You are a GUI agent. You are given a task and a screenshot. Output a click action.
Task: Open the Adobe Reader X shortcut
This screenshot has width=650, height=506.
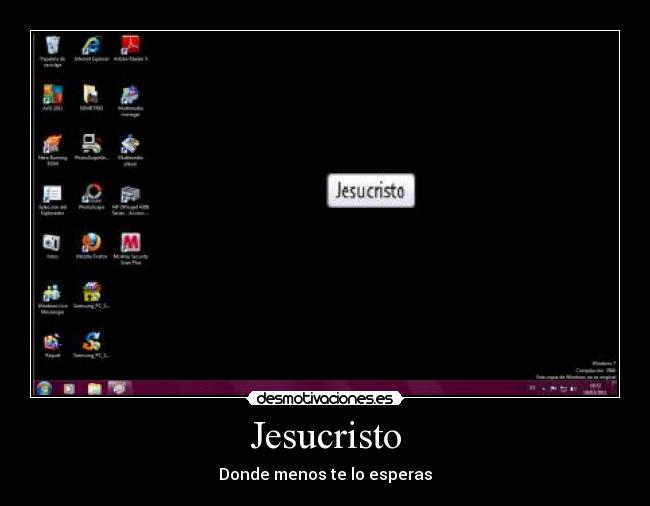pos(131,49)
